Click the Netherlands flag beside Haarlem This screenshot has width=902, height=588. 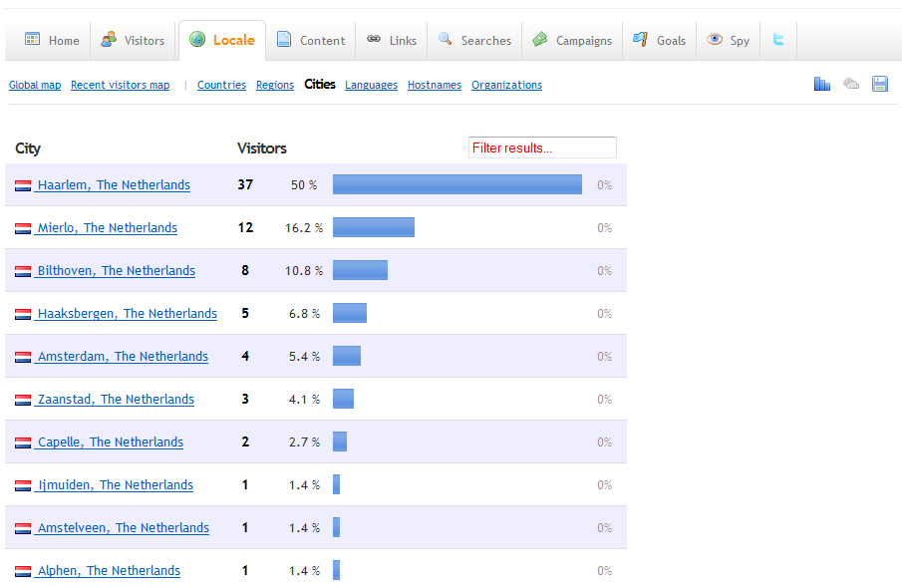tap(23, 185)
